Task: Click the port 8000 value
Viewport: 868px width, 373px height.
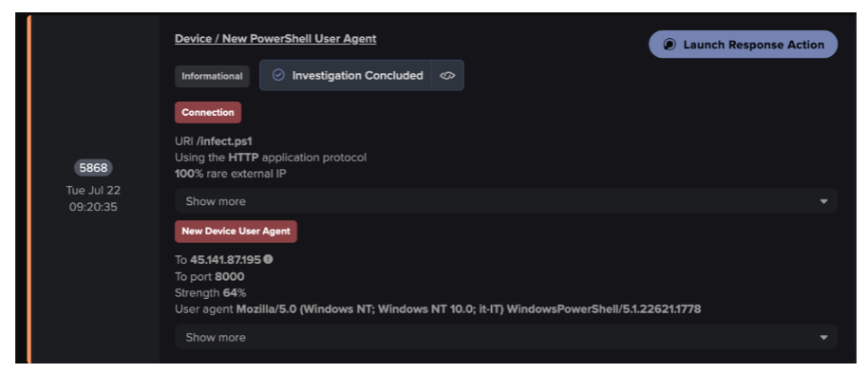Action: click(x=230, y=277)
